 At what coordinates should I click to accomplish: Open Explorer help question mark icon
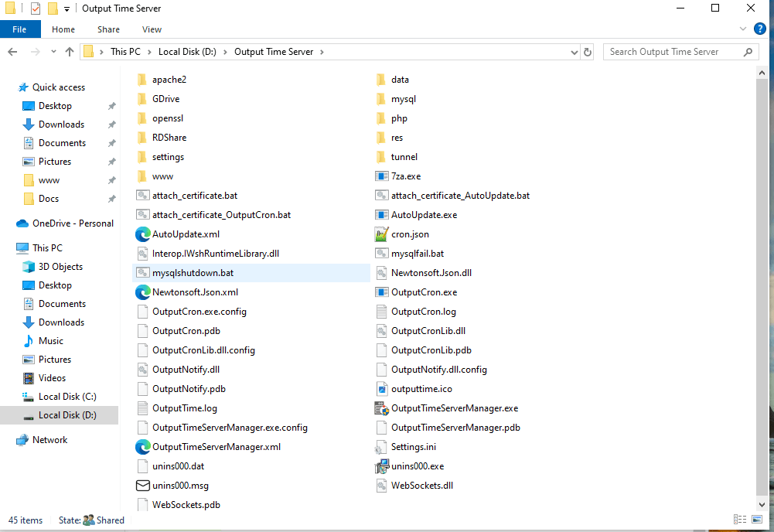[759, 29]
